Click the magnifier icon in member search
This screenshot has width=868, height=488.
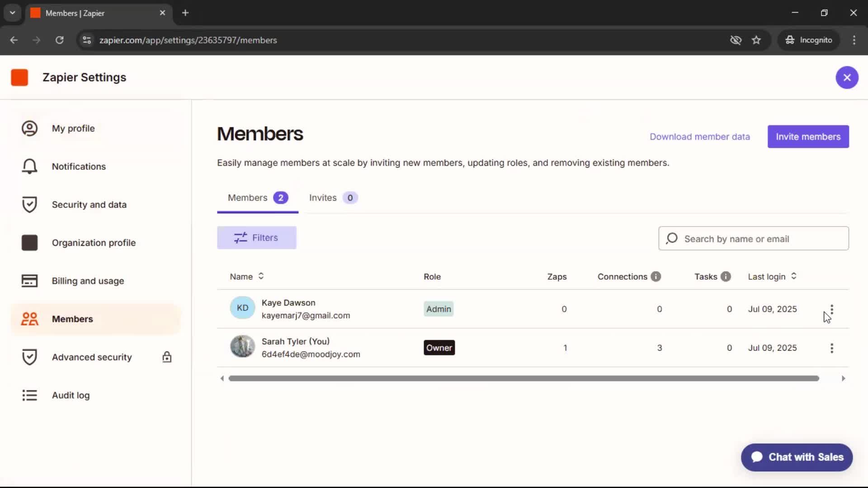(672, 238)
